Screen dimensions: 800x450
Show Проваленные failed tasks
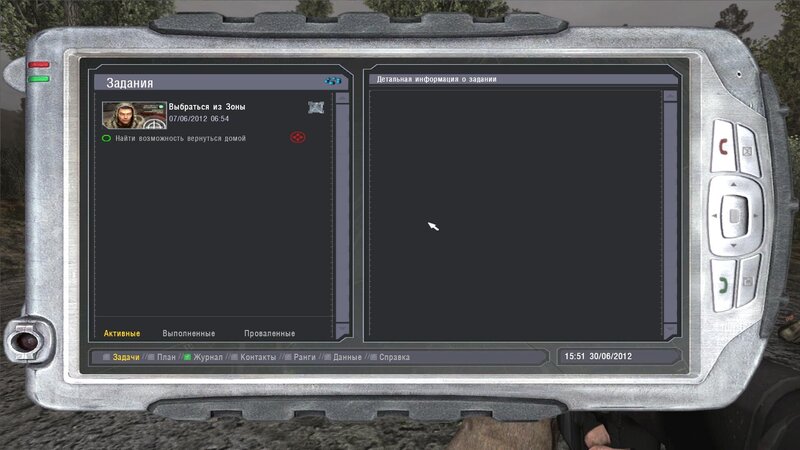click(x=269, y=333)
